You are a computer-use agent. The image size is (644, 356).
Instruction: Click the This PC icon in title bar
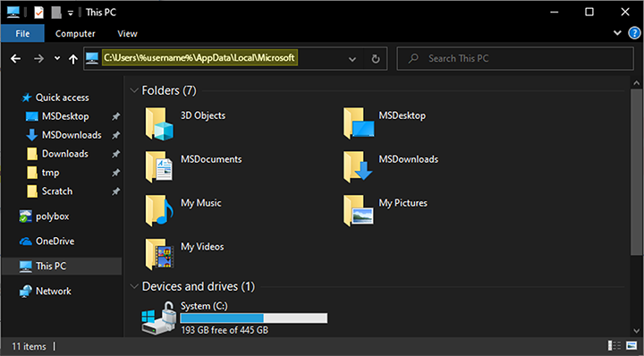pos(13,12)
